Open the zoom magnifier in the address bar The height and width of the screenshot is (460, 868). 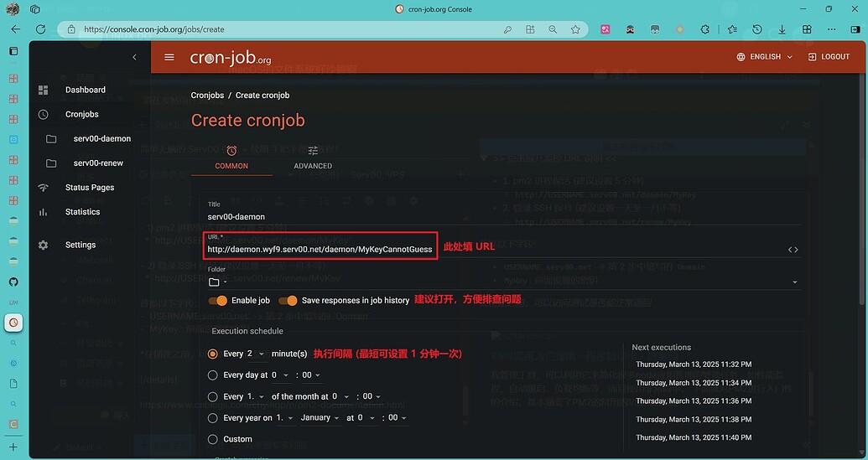[553, 29]
